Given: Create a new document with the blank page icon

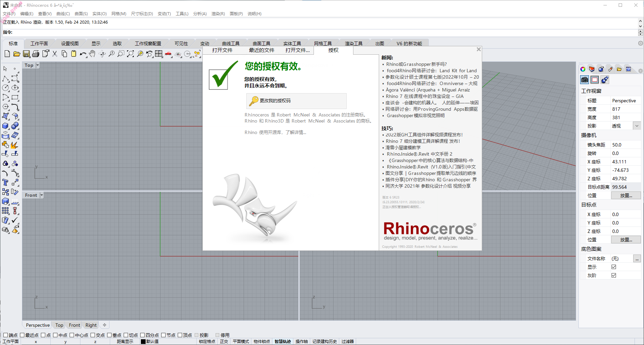Looking at the screenshot, I should (x=7, y=54).
